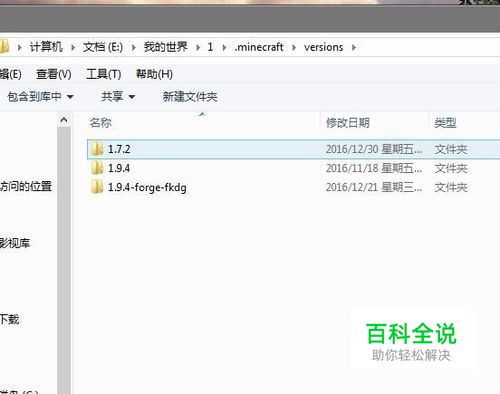Expand the arrow after 文档 (E:) breadcrumb
Viewport: 500px width, 394px height.
[133, 48]
